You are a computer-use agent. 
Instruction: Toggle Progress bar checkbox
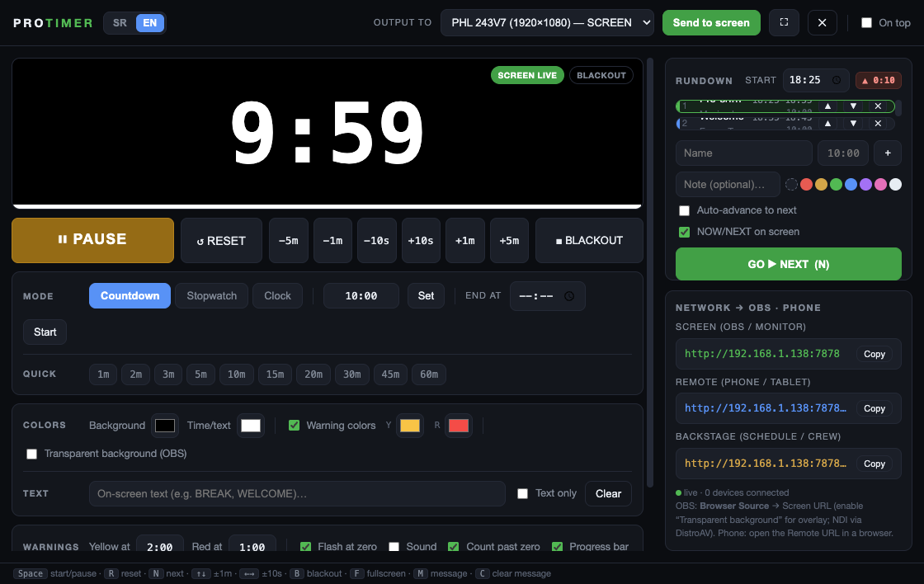(557, 547)
